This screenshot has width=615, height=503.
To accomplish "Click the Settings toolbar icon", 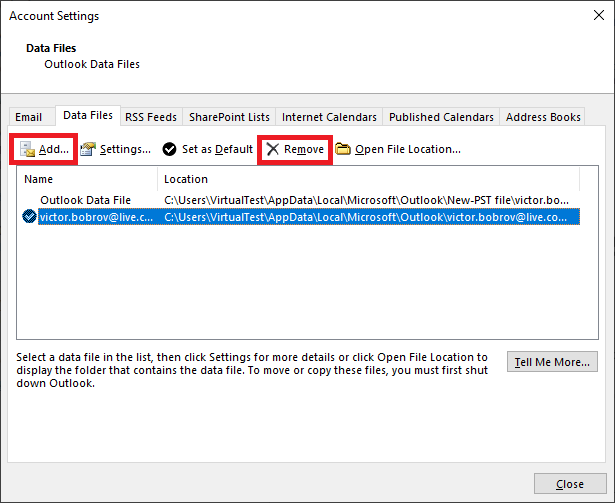I will click(88, 149).
